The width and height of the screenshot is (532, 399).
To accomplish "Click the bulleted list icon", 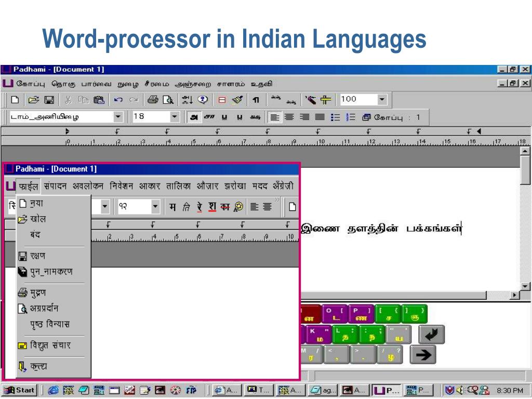I will click(335, 117).
